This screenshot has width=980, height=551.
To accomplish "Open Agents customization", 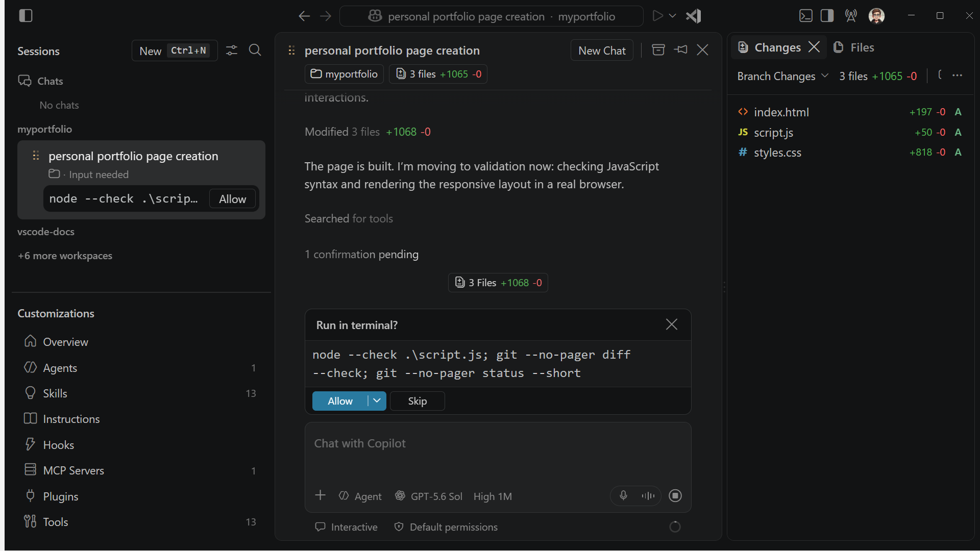I will coord(141,367).
